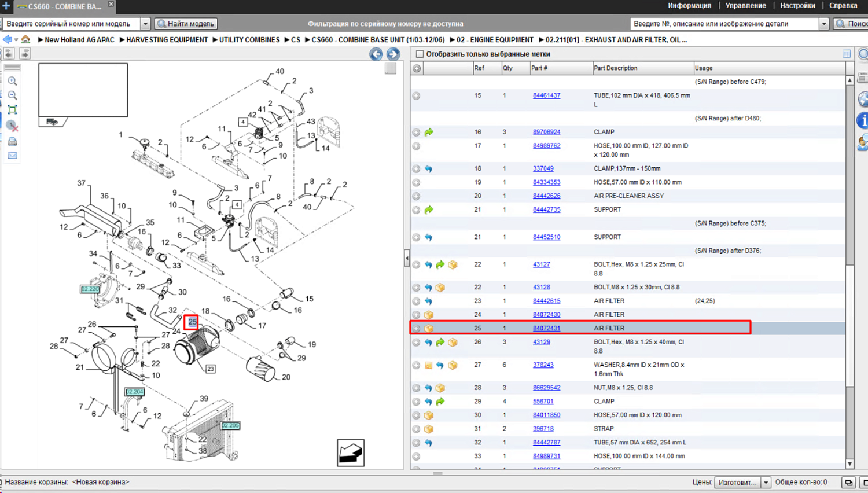Screen dimensions: 868x493
Task: Click the green arrow for SUPPORT 84442735
Action: tap(429, 210)
